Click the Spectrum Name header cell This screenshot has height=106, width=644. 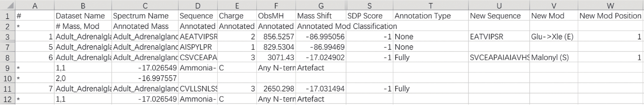[x=145, y=16]
